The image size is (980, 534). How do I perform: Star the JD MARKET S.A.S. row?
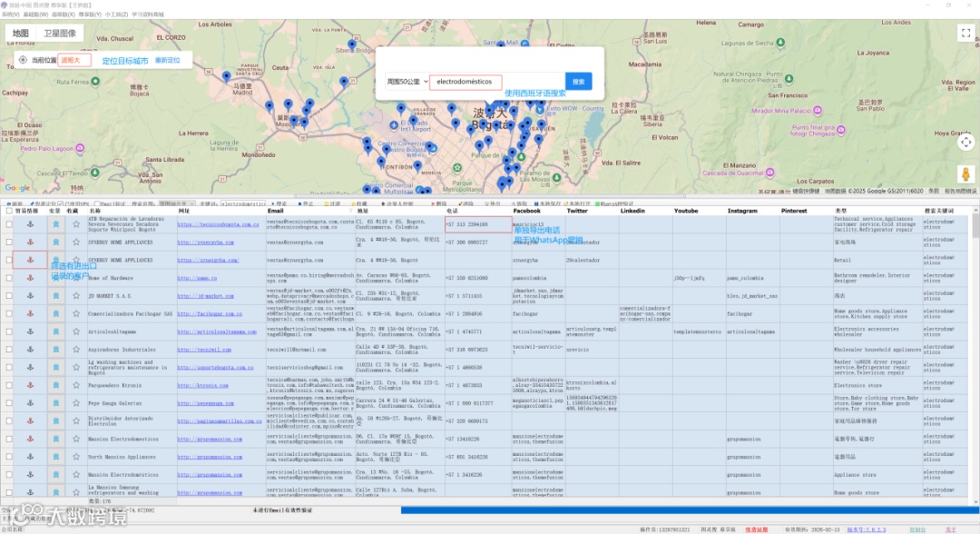(x=76, y=295)
